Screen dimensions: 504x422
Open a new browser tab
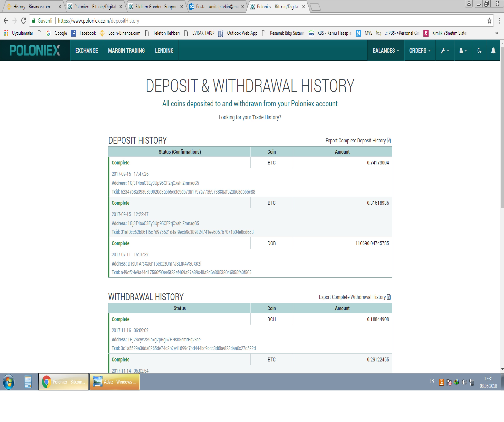pos(315,7)
